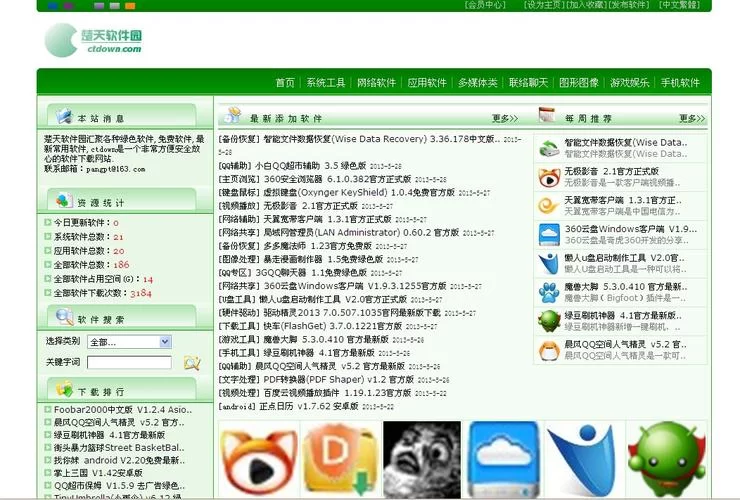Screen dimensions: 740x500
Task: Click the 每周推荐 calendar header icon
Action: pos(547,115)
